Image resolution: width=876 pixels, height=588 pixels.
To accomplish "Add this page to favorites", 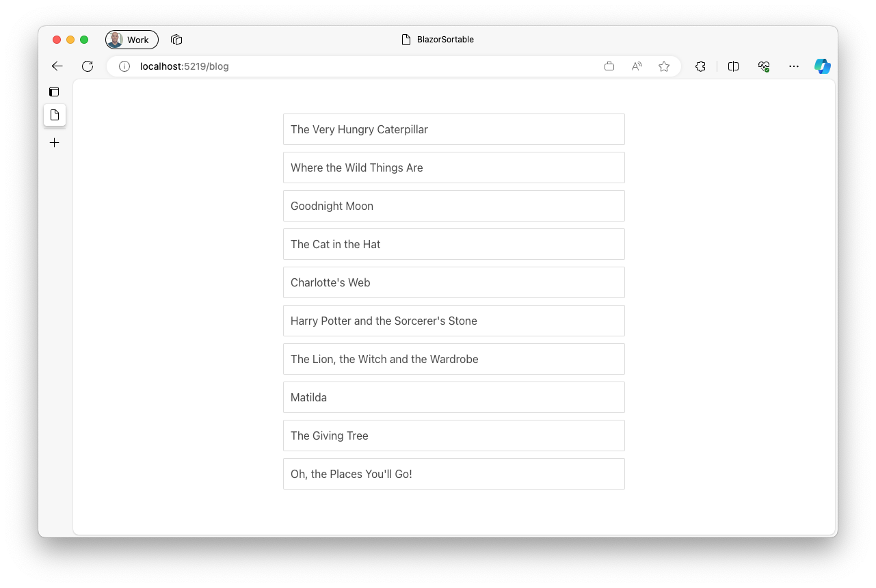I will (x=663, y=66).
